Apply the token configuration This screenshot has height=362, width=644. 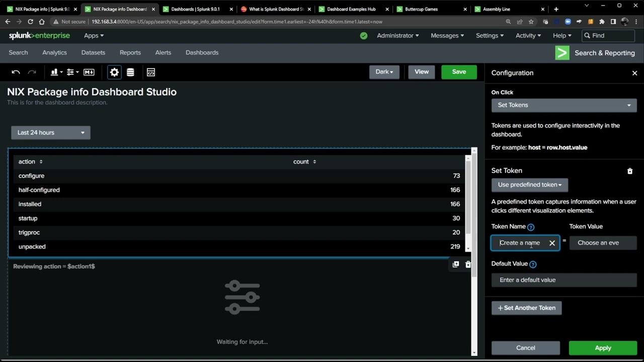click(603, 348)
